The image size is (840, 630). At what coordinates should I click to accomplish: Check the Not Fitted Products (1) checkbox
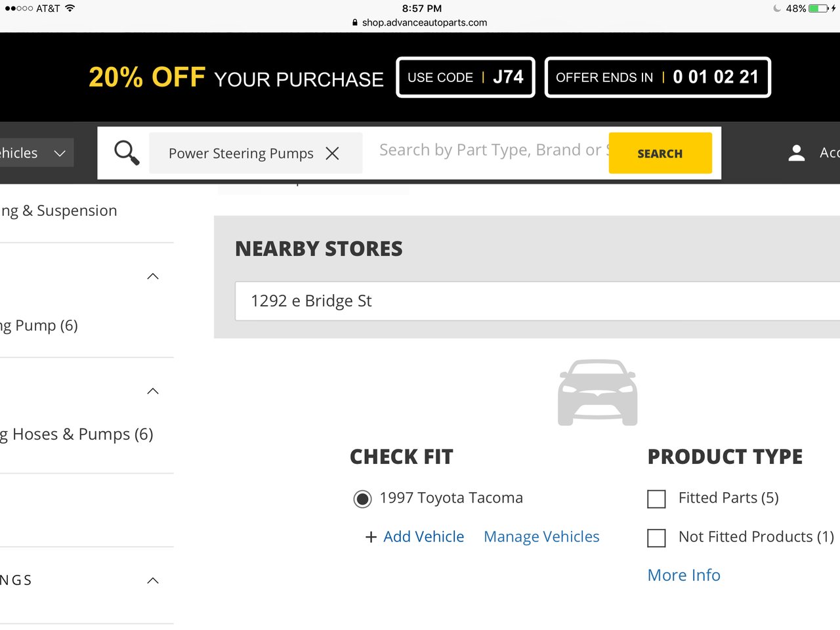coord(656,538)
